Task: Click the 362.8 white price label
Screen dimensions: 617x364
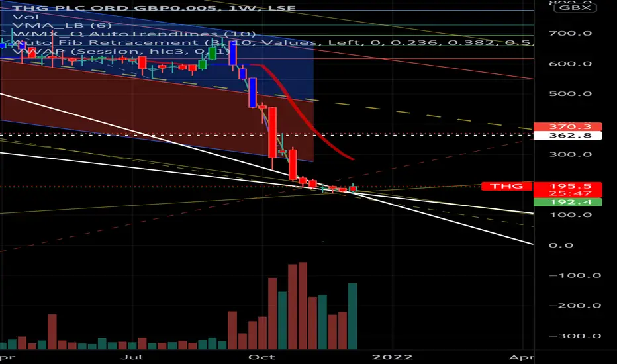Action: click(567, 136)
